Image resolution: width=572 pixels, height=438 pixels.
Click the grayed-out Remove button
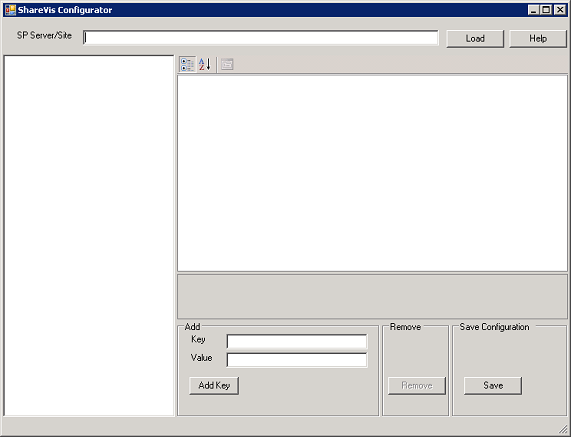coord(417,385)
